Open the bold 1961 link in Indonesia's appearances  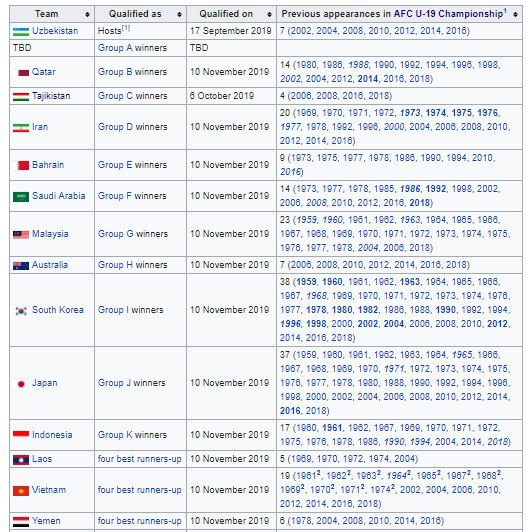tap(332, 428)
